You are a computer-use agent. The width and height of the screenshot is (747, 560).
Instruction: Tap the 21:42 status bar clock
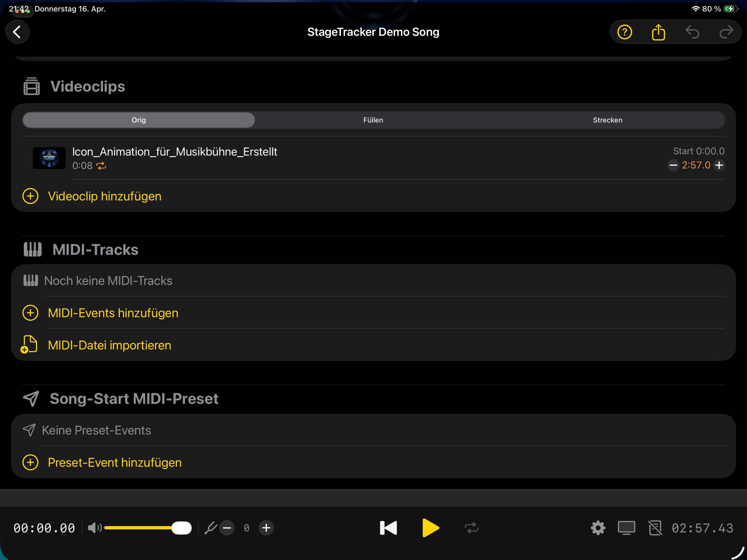[19, 9]
